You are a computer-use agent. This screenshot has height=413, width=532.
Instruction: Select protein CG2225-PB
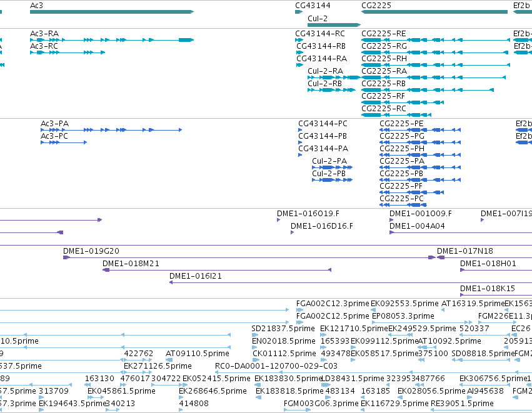click(401, 174)
